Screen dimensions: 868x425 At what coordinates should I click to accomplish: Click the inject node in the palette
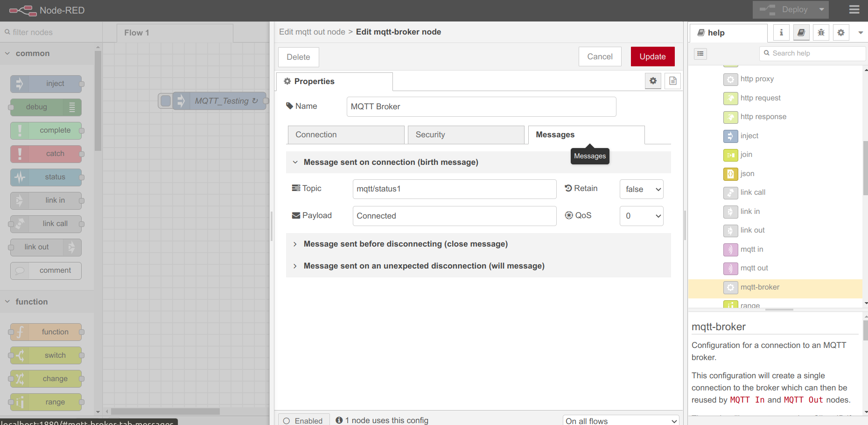46,84
